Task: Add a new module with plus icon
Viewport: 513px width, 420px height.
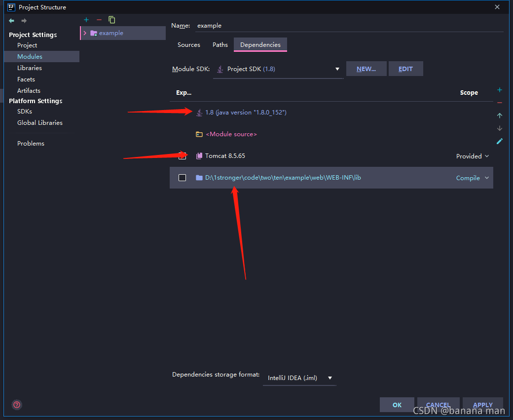Action: (86, 20)
